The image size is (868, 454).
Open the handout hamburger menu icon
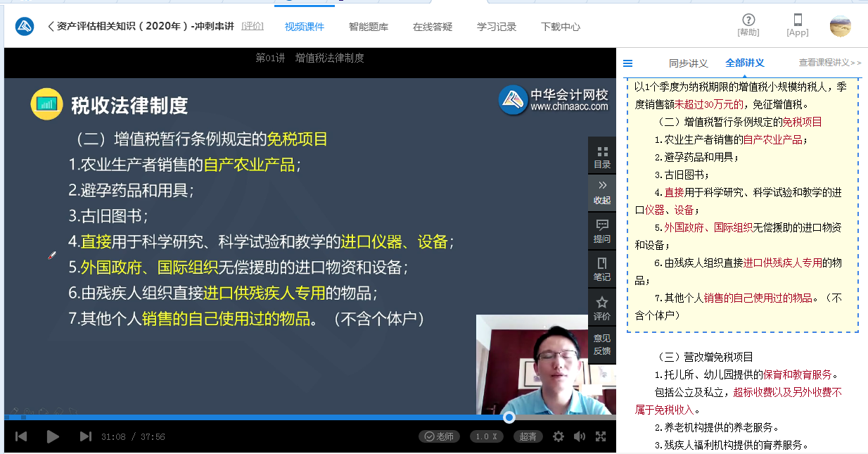tap(628, 63)
